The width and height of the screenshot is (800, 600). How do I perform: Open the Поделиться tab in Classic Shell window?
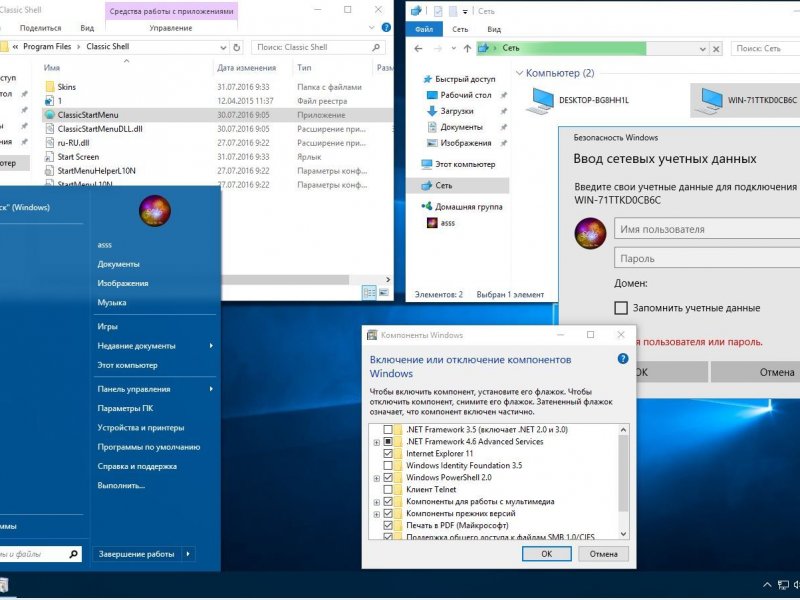pyautogui.click(x=40, y=28)
